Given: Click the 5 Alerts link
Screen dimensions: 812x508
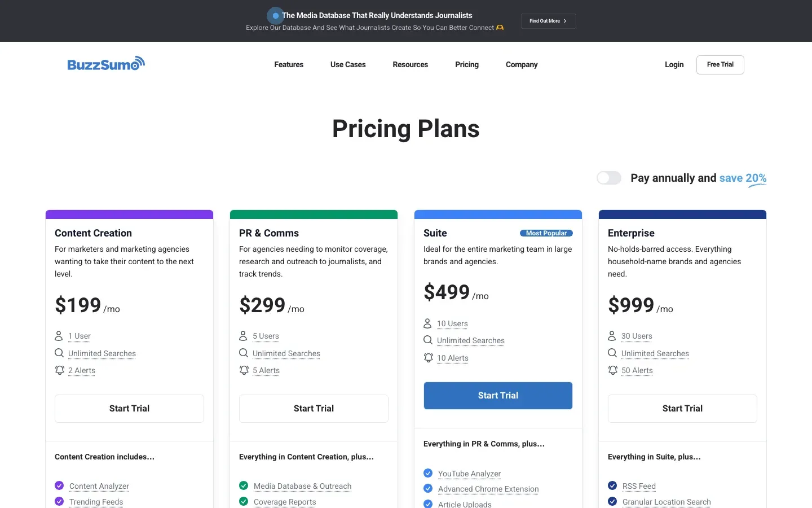Looking at the screenshot, I should [x=266, y=370].
